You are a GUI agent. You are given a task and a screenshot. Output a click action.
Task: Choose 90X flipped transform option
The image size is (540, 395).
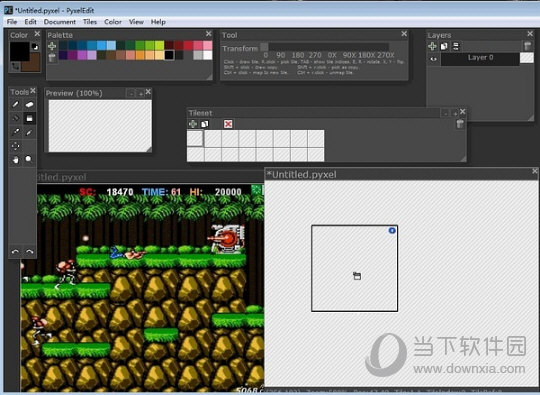pyautogui.click(x=349, y=55)
